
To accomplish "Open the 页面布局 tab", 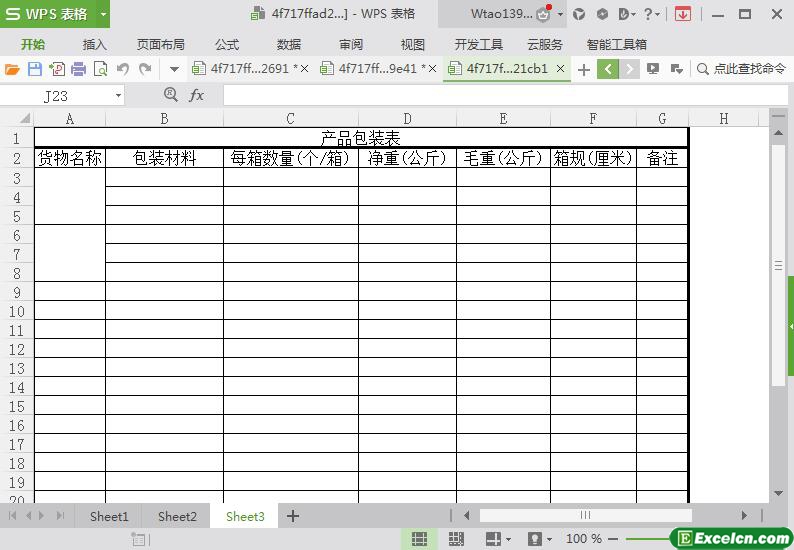I will tap(161, 45).
